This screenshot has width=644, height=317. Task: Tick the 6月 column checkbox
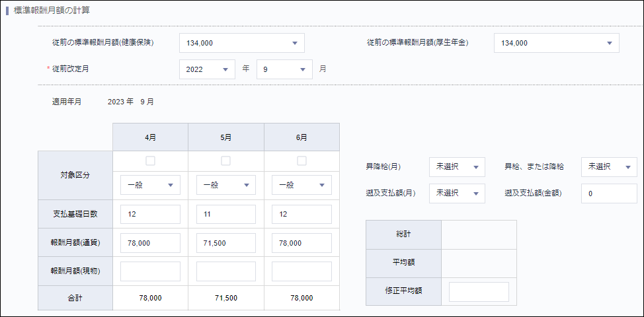[302, 160]
